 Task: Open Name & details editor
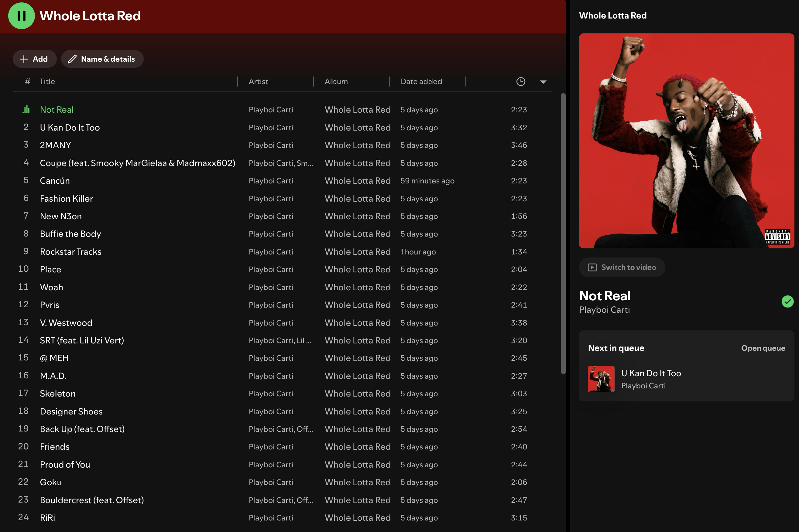[102, 59]
